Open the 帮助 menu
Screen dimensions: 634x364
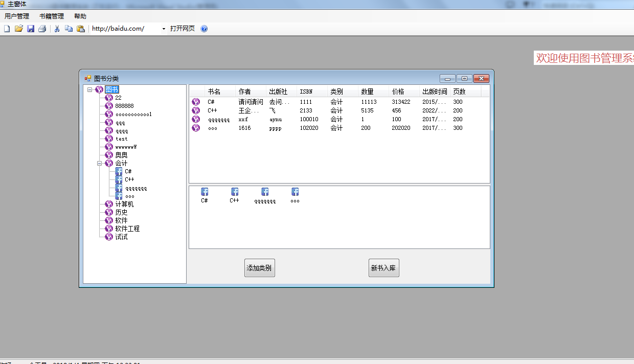point(80,16)
